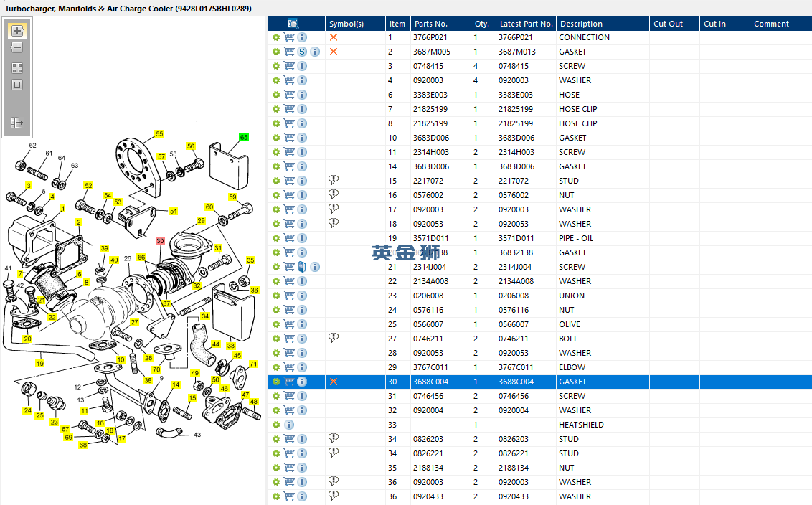Select the PIPE - OIL description
Viewport: 812px width, 505px height.
tap(576, 238)
